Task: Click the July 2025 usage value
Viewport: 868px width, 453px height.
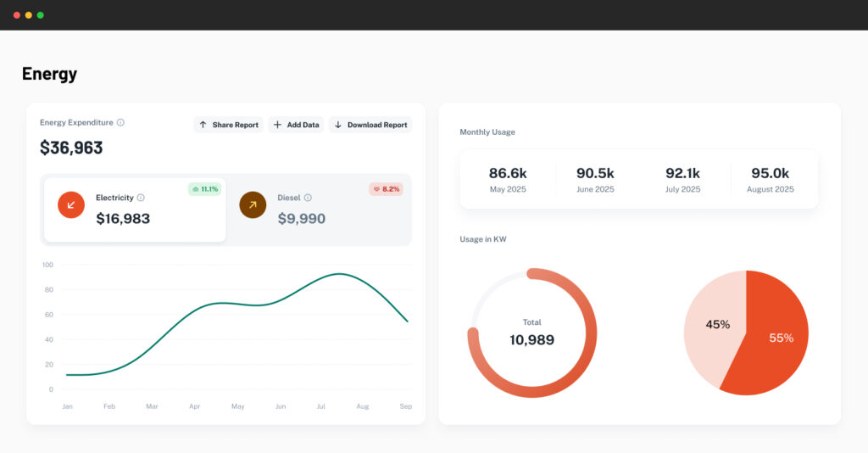Action: point(682,179)
